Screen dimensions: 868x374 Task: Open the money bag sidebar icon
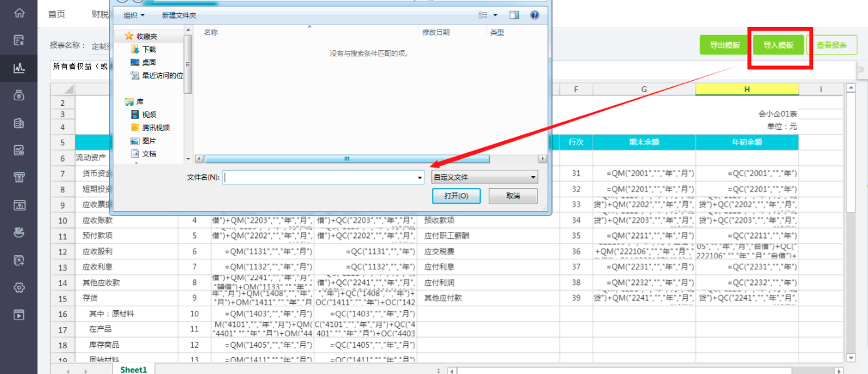[x=19, y=95]
